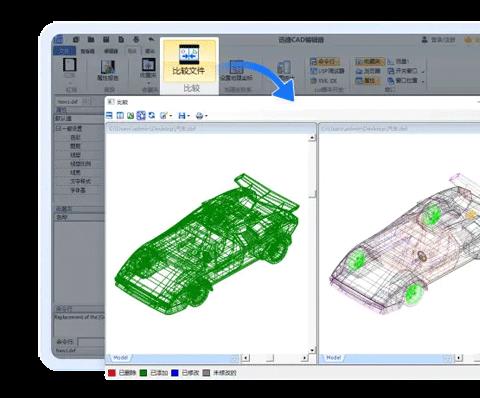Click the refresh sync icon in compare toolbar
The height and width of the screenshot is (398, 480).
point(152,115)
